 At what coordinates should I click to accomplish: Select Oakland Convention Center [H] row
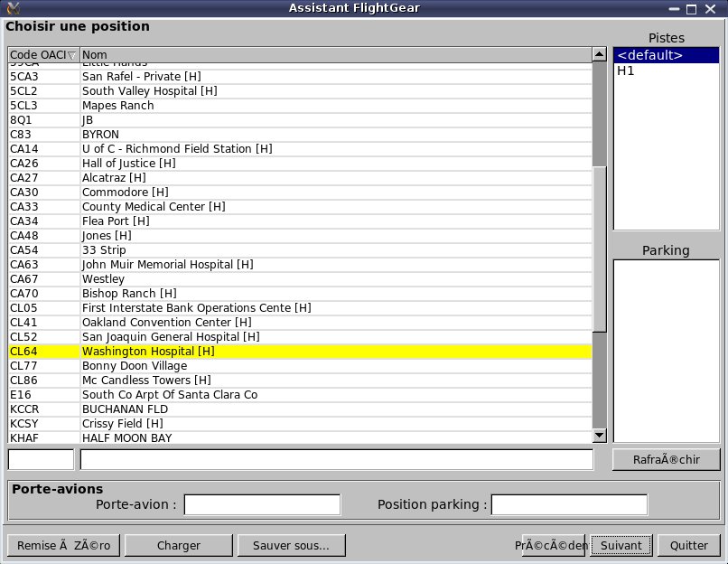tap(300, 322)
